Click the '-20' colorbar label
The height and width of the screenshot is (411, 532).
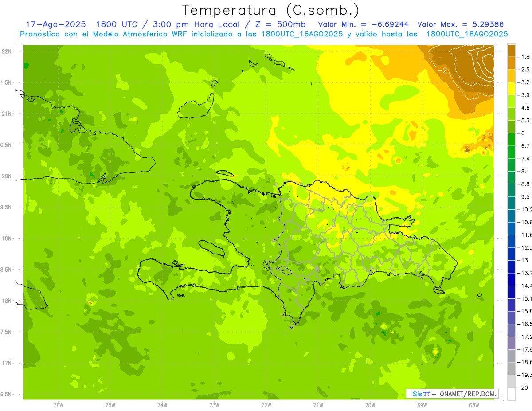pyautogui.click(x=524, y=388)
